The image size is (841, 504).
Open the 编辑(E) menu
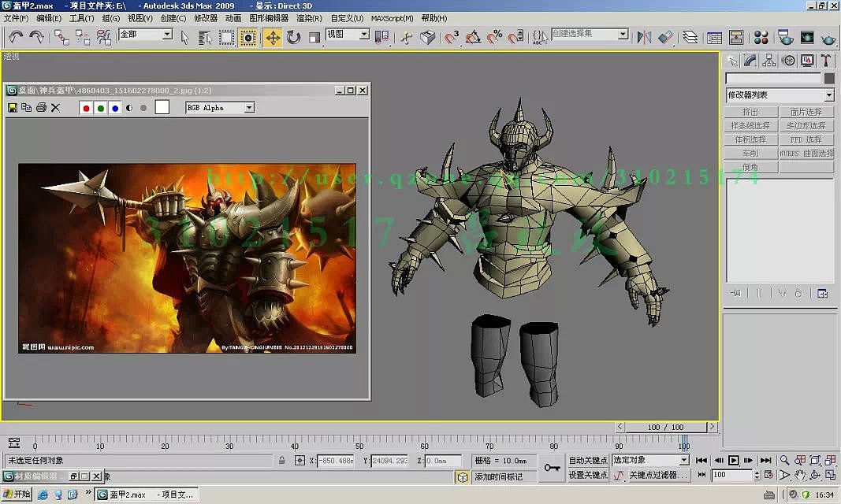[49, 18]
